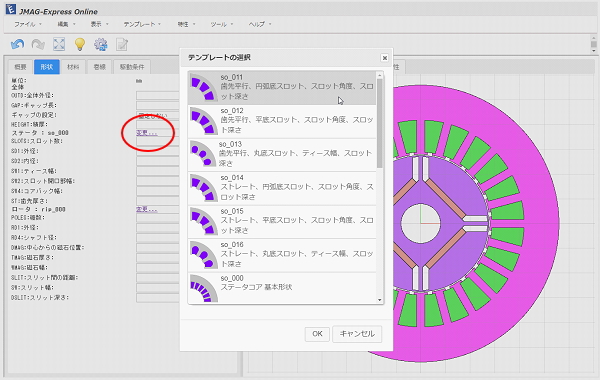Switch to the 概要 tab

[20, 67]
